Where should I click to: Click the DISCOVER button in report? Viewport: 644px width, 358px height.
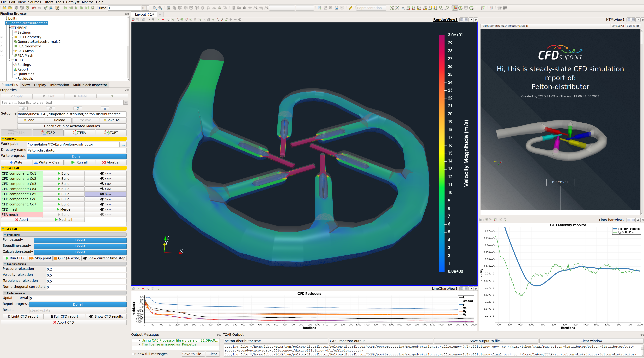click(560, 182)
